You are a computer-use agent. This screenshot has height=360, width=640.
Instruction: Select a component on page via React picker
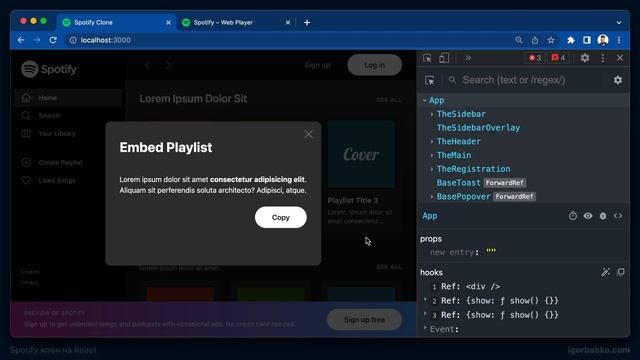tap(430, 80)
